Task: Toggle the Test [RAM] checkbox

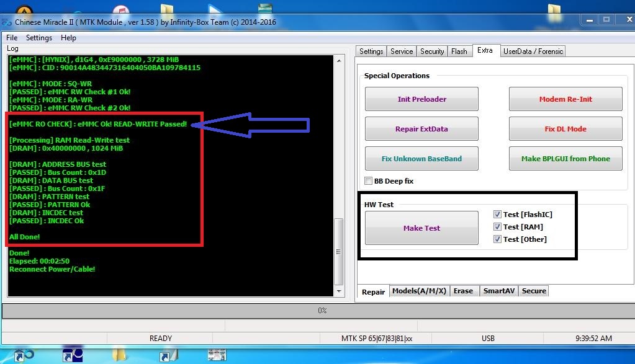Action: (497, 227)
